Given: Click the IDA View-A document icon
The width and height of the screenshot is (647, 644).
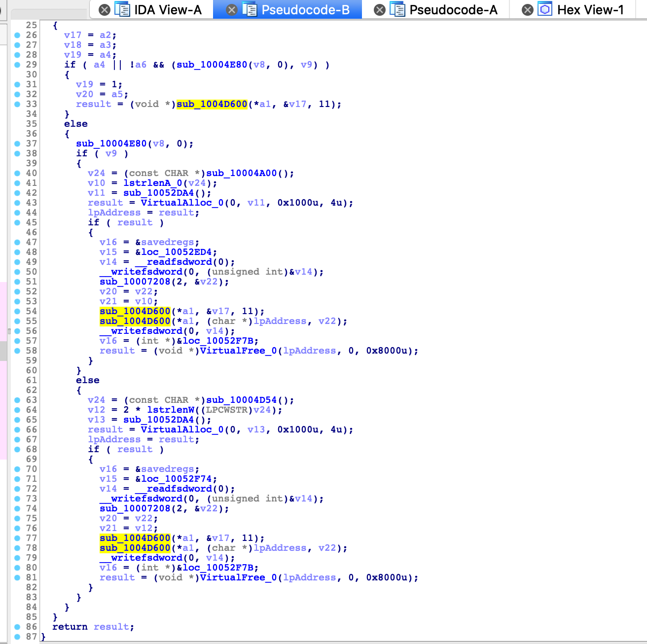Looking at the screenshot, I should [x=122, y=9].
